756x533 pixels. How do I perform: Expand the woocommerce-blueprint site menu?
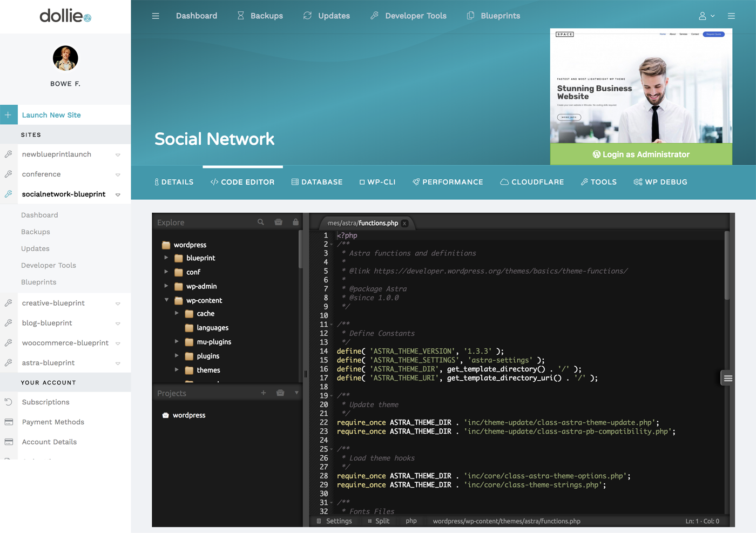(118, 343)
